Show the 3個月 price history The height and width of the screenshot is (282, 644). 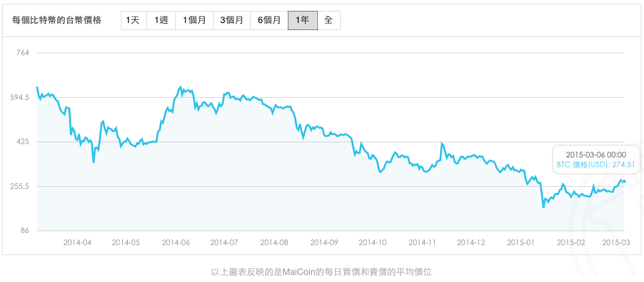pos(231,20)
